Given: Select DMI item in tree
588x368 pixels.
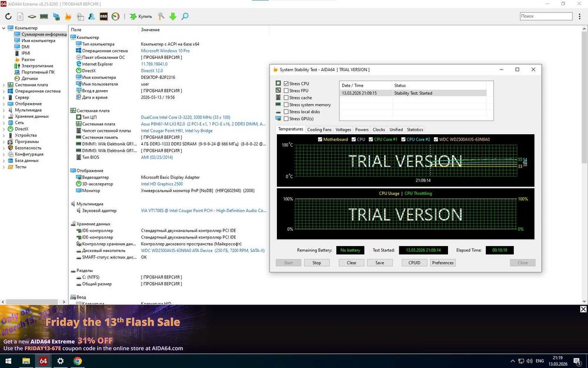Looking at the screenshot, I should (x=25, y=47).
